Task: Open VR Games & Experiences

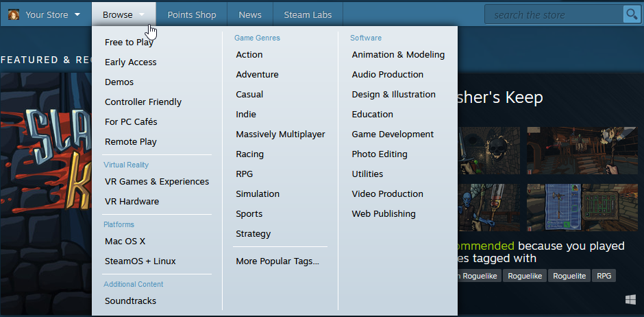Action: (x=157, y=182)
